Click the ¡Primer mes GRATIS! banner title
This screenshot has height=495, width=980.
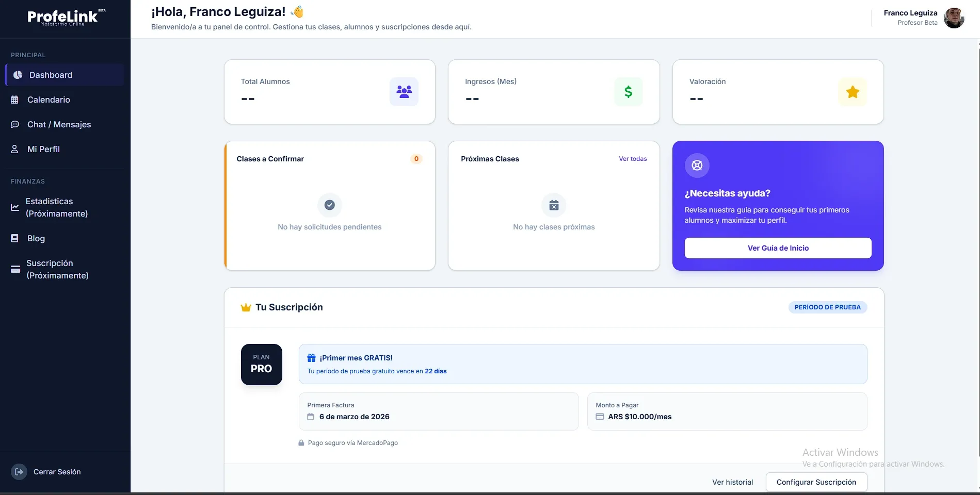(x=356, y=358)
